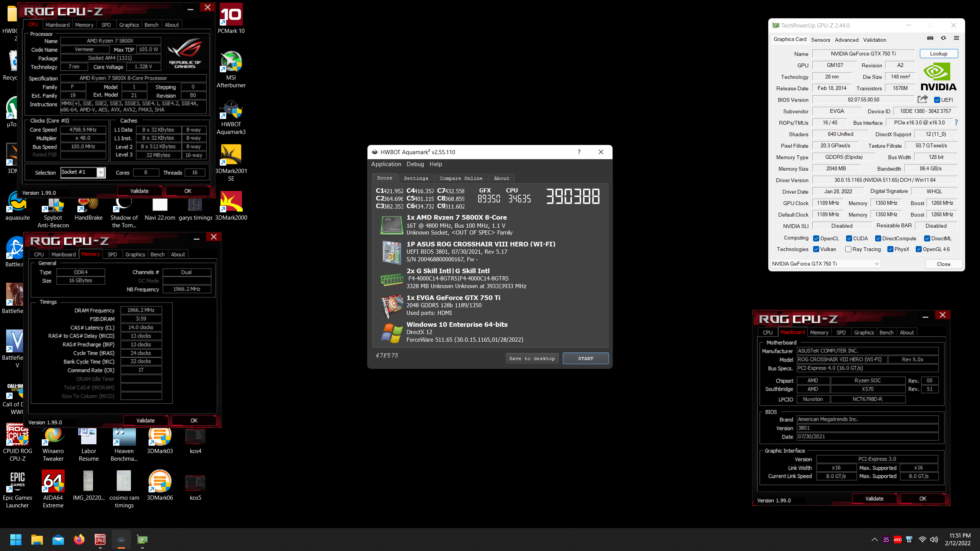980x551 pixels.
Task: Open Aquamark Debug menu
Action: [415, 164]
